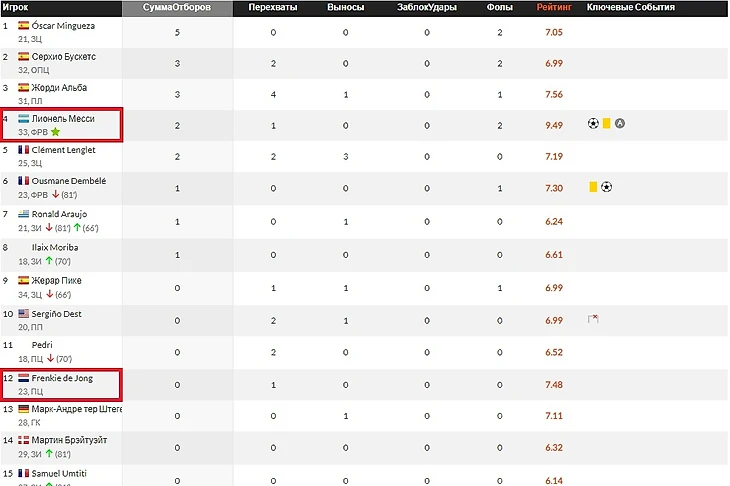The width and height of the screenshot is (730, 486).
Task: Click Messi's goal ball icon
Action: click(x=594, y=124)
